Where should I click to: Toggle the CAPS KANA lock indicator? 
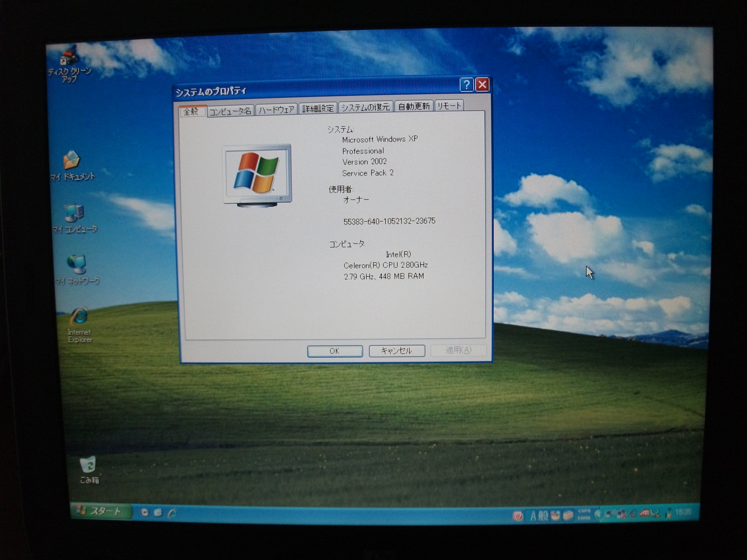pyautogui.click(x=584, y=514)
